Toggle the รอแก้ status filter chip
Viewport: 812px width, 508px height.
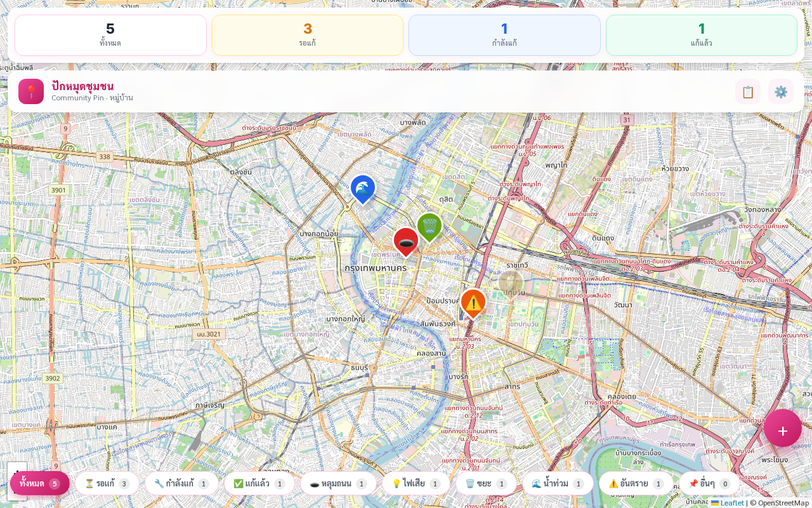point(107,483)
